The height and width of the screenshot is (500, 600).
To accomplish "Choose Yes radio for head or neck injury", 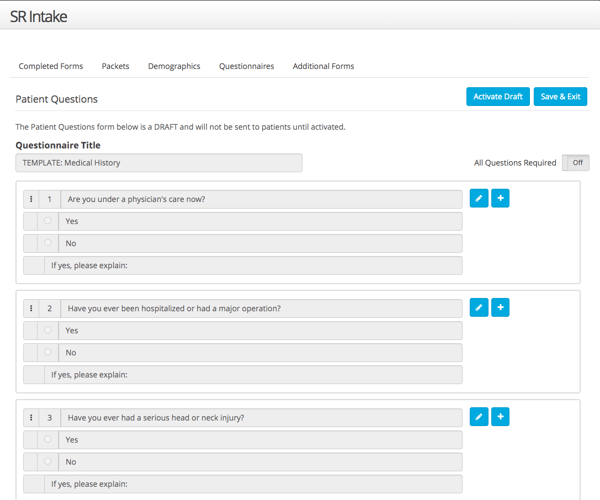I will point(47,440).
